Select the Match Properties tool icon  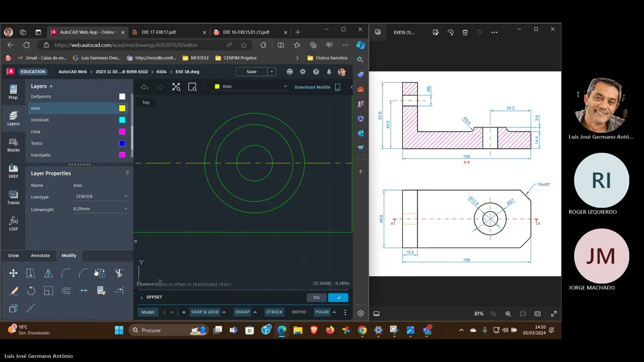pos(101,291)
